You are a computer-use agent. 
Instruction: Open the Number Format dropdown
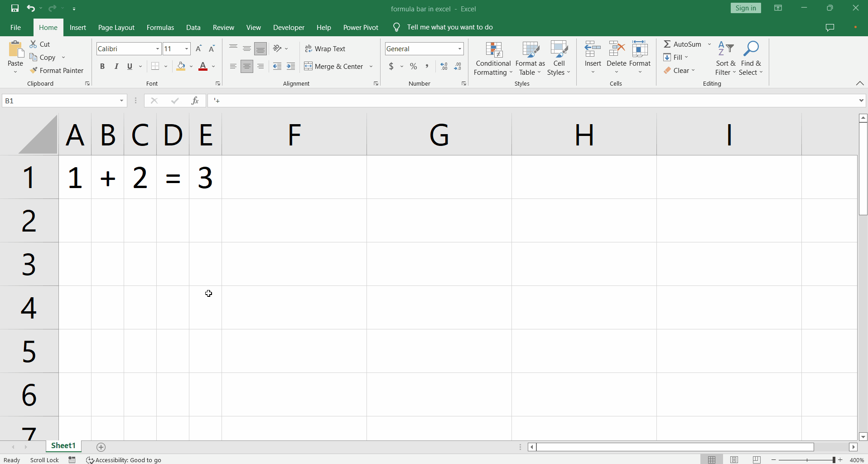click(459, 48)
